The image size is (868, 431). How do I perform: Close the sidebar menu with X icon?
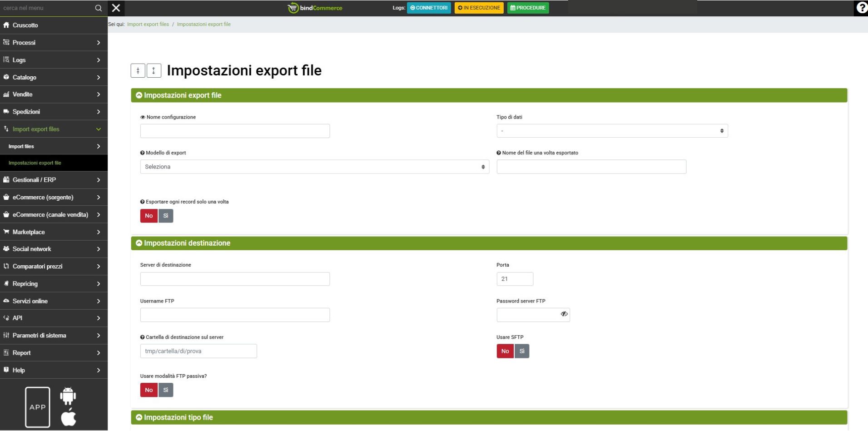(116, 8)
